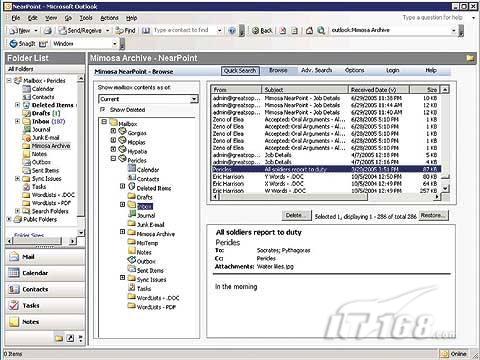The height and width of the screenshot is (360, 480).
Task: Select the Y Words - .DOC message row
Action: pos(325,177)
